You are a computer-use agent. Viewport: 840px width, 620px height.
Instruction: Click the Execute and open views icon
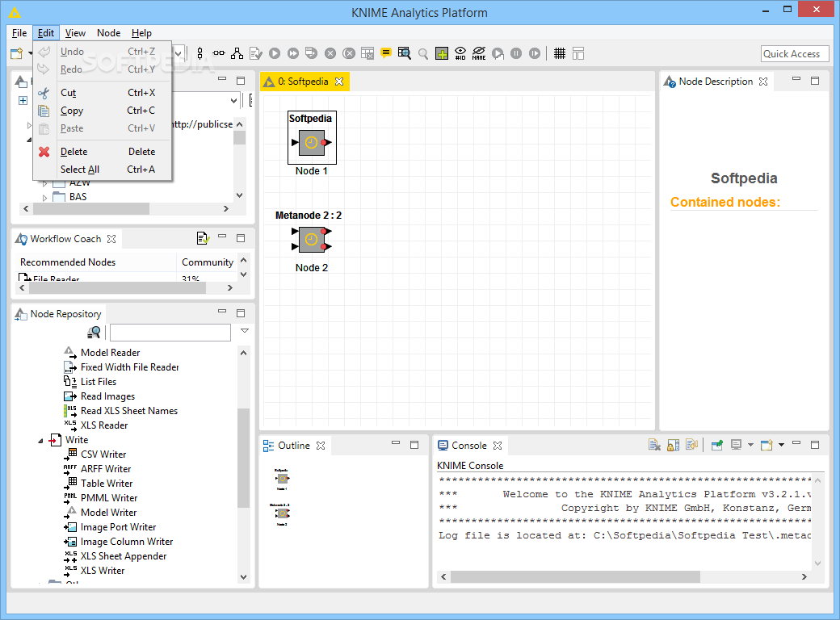(x=311, y=53)
